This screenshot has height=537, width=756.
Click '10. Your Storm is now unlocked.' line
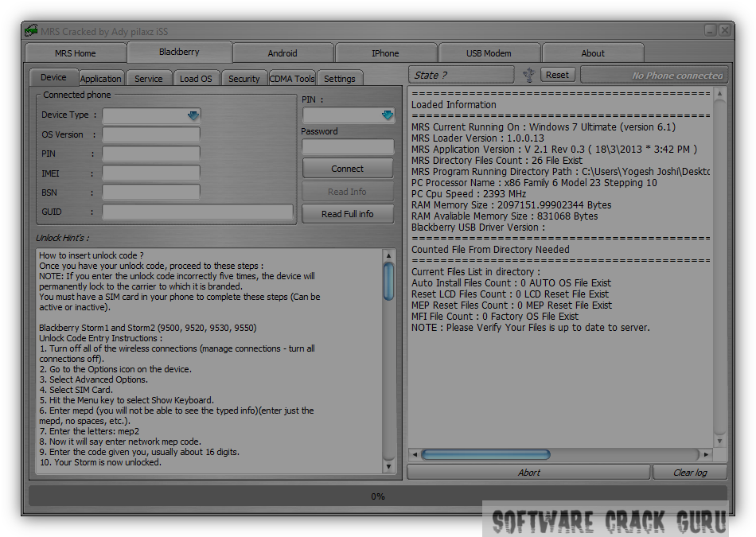tap(100, 462)
